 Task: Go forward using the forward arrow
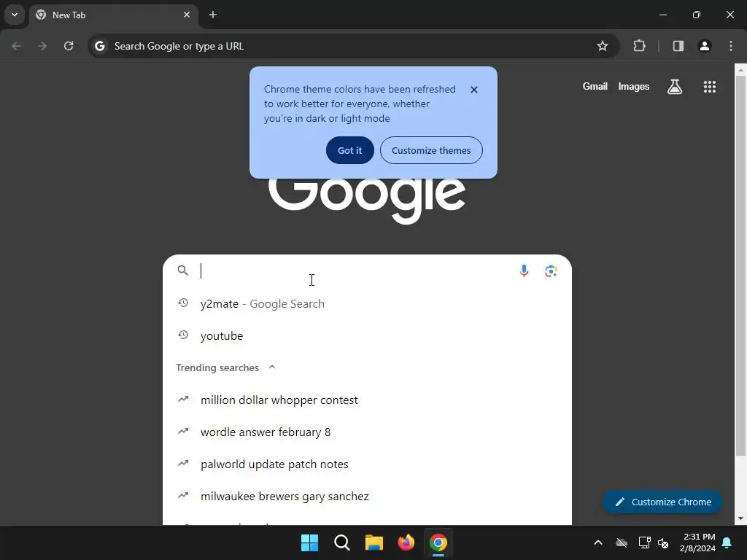coord(42,46)
